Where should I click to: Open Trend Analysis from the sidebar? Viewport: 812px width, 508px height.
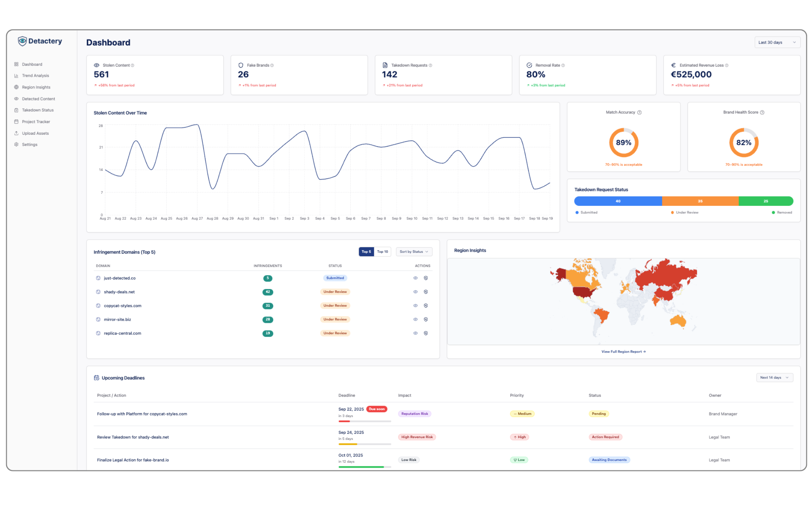click(35, 76)
